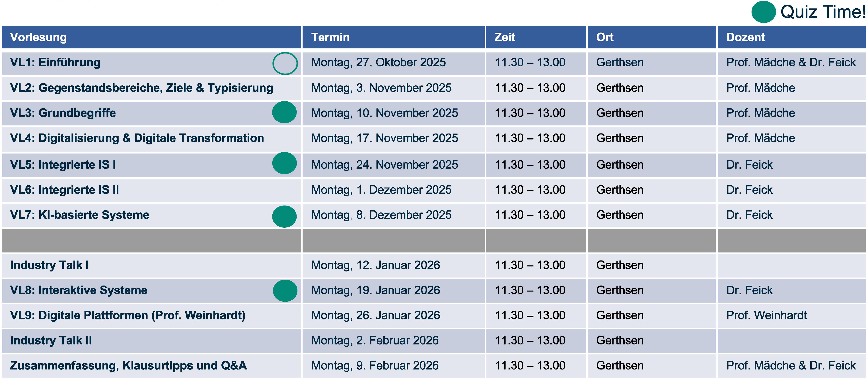Select the Industry Talk I row title
Image resolution: width=868 pixels, height=382 pixels.
[50, 265]
